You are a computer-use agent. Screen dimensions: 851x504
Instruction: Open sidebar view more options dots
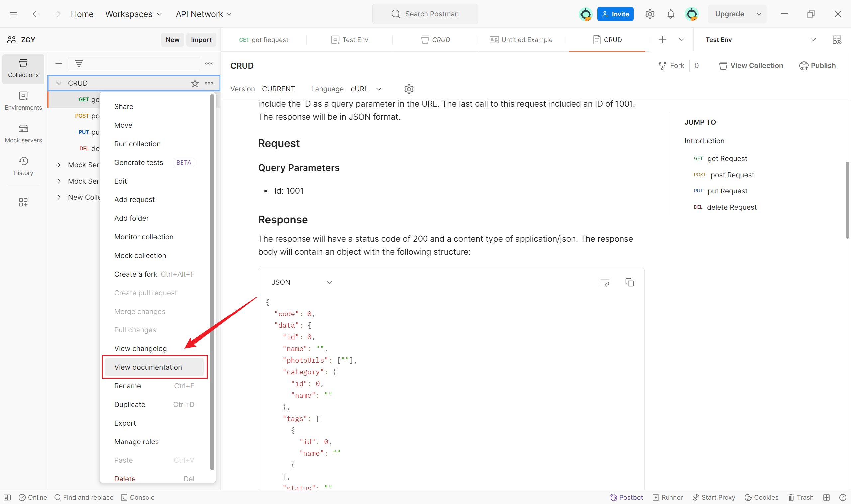209,63
